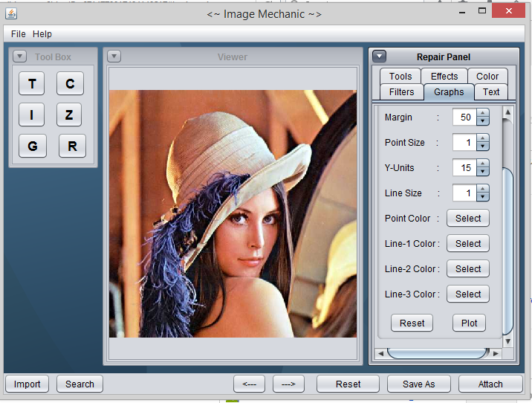Viewport: 532px width, 403px height.
Task: Select the T tool in Tool Box
Action: tap(31, 83)
